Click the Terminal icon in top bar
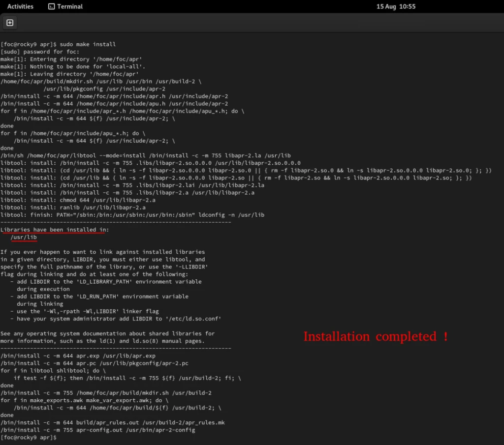Viewport: 504px width, 445px height. [52, 6]
